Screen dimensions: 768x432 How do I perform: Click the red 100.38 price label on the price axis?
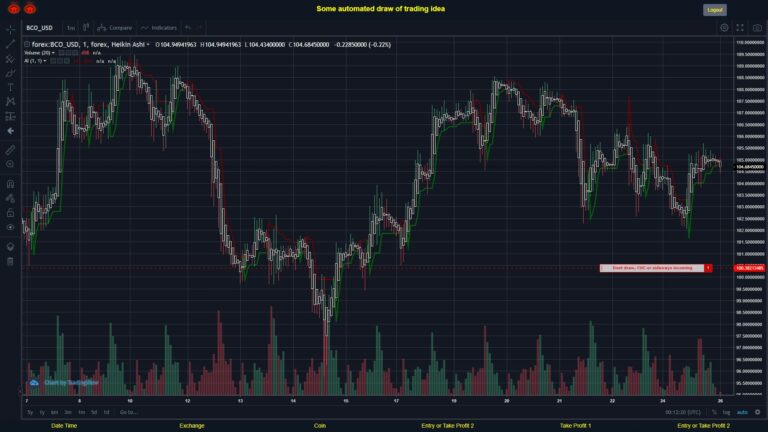point(749,268)
